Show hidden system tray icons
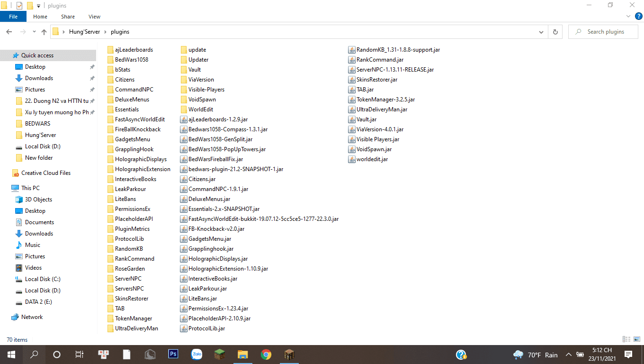 coord(568,355)
